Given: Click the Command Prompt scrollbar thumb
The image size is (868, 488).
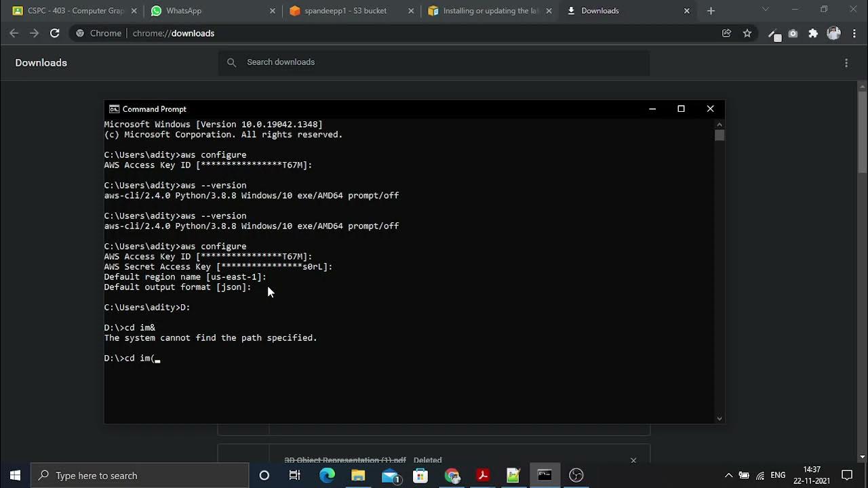Looking at the screenshot, I should point(719,135).
